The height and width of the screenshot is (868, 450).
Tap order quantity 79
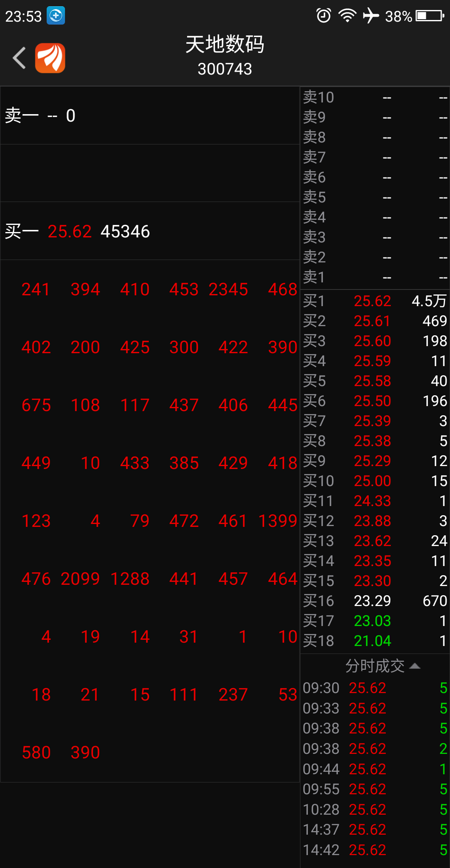coord(140,521)
